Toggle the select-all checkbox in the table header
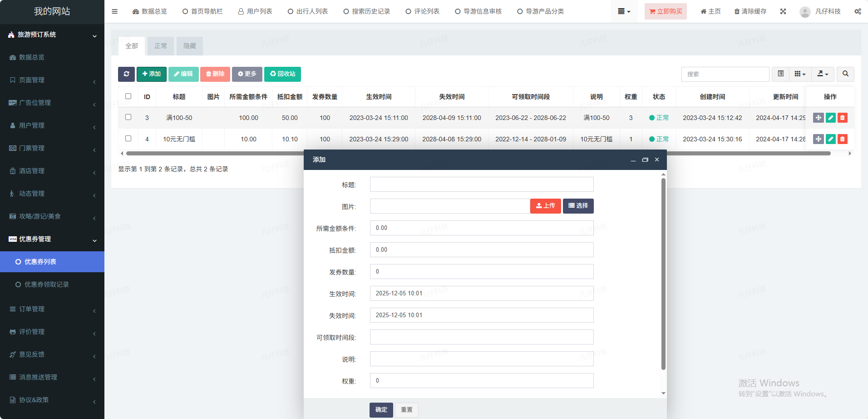 [128, 96]
